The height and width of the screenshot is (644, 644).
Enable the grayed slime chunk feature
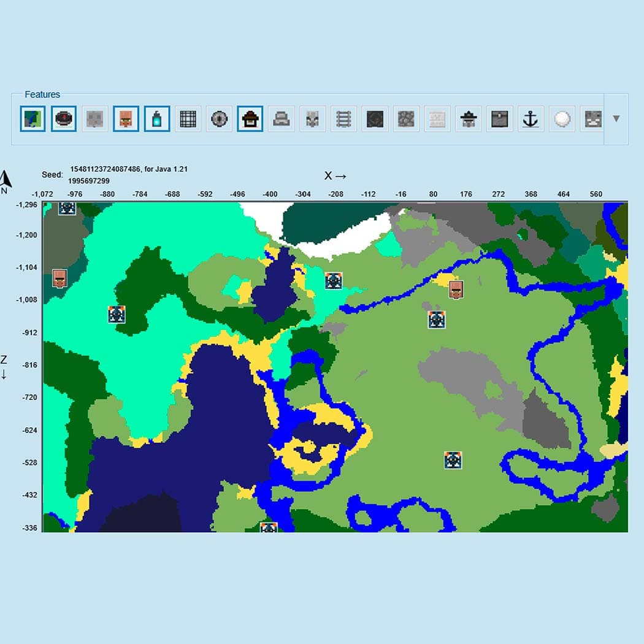(x=94, y=119)
